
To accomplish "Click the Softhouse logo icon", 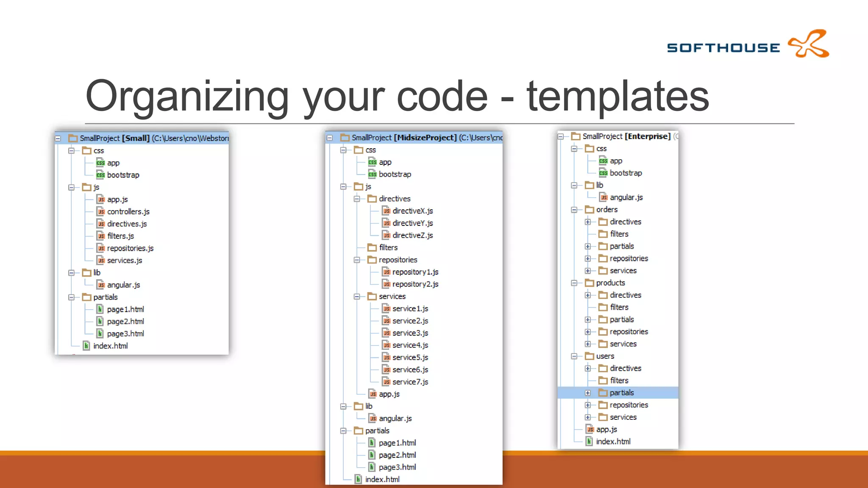I will [x=808, y=44].
